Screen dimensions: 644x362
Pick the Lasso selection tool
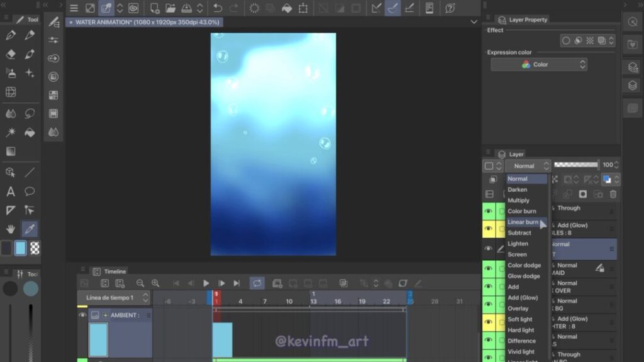tap(30, 113)
